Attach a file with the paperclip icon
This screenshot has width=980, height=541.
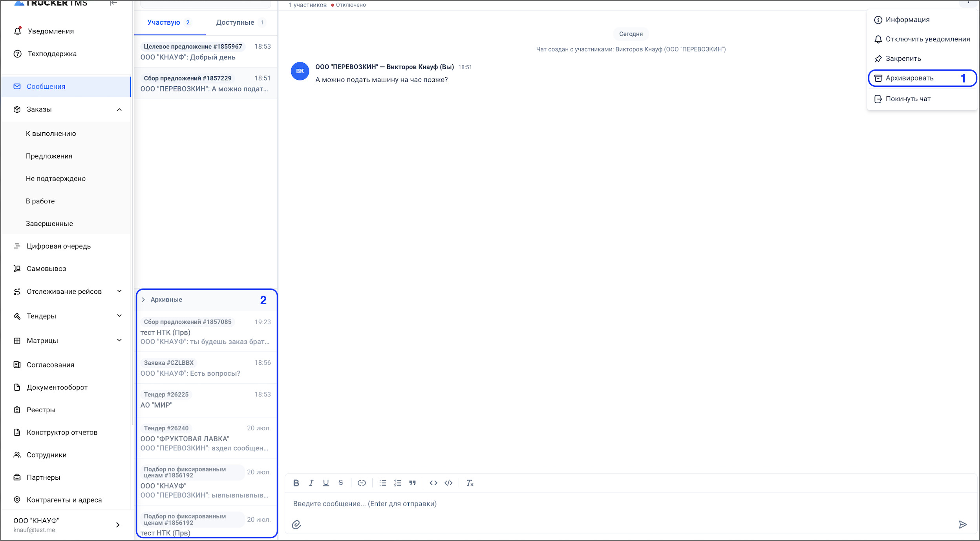pyautogui.click(x=296, y=525)
